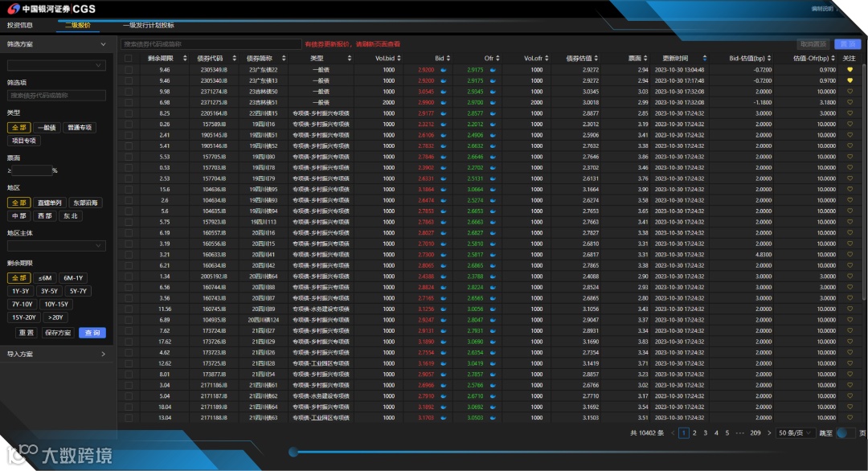Switch to 投资信息 tab

pyautogui.click(x=20, y=26)
